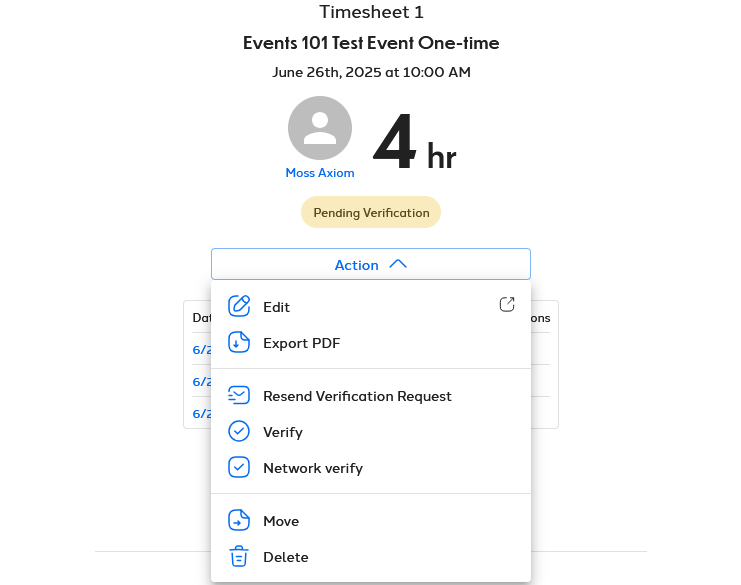Image resolution: width=741 pixels, height=585 pixels.
Task: Click the Export PDF download icon
Action: pyautogui.click(x=239, y=342)
